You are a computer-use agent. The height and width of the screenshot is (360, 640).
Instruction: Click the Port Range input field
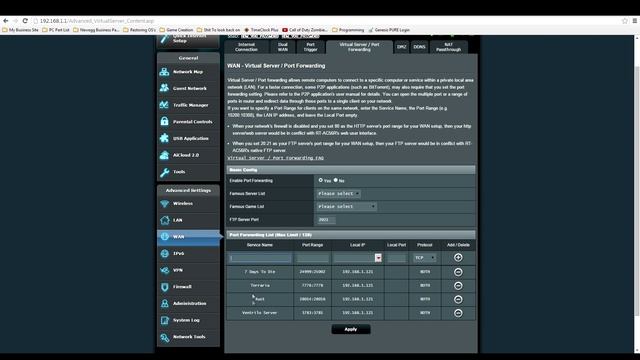(312, 258)
